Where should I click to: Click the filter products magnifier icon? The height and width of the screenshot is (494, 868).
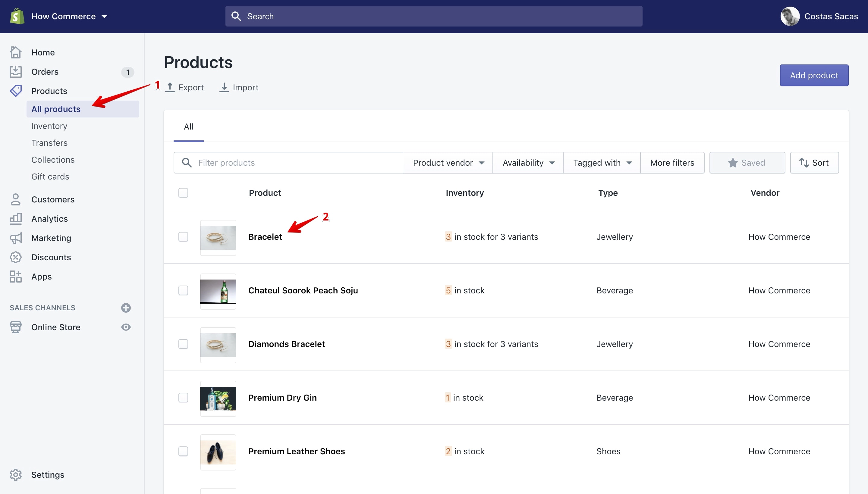[x=187, y=163]
